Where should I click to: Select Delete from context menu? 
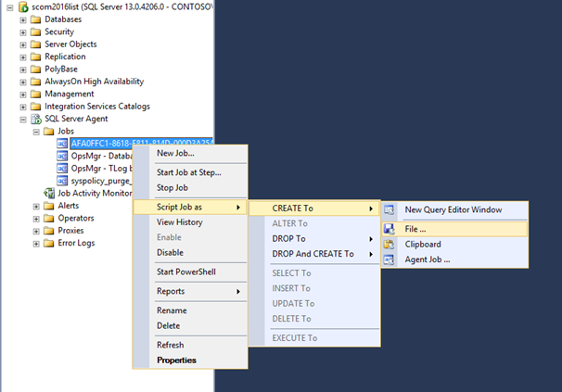tap(190, 325)
